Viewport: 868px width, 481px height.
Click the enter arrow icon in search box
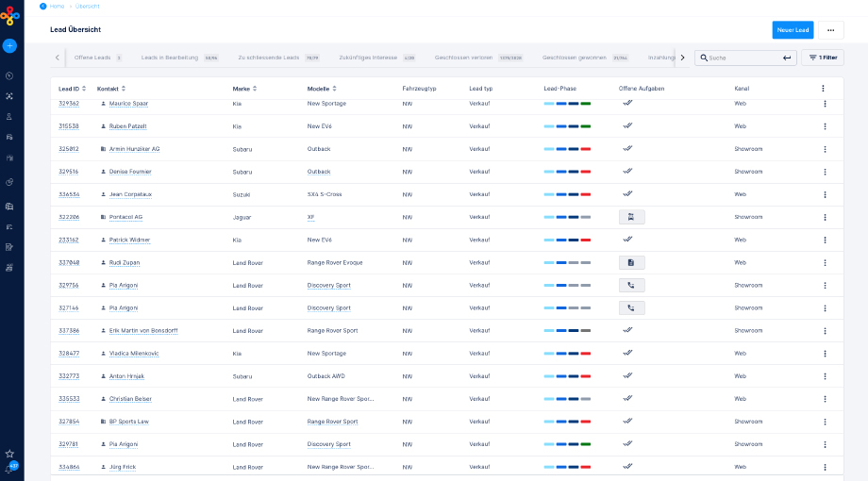pyautogui.click(x=787, y=58)
